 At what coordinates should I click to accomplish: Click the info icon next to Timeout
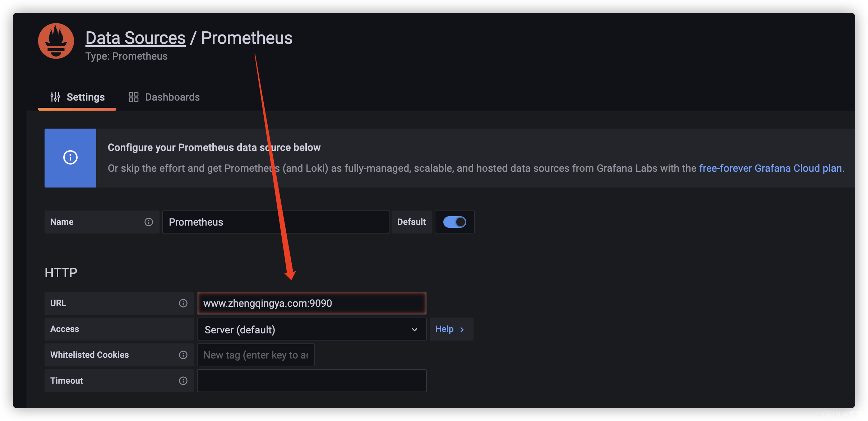tap(183, 381)
